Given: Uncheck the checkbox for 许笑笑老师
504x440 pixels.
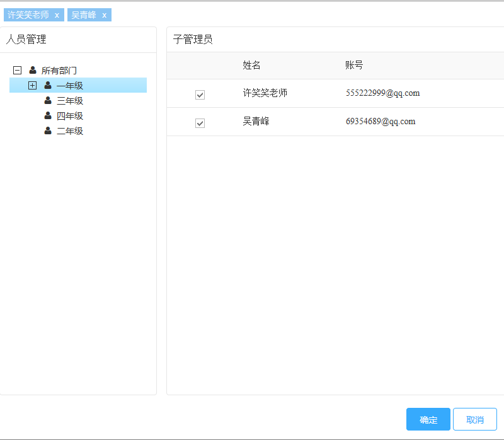Looking at the screenshot, I should 200,95.
